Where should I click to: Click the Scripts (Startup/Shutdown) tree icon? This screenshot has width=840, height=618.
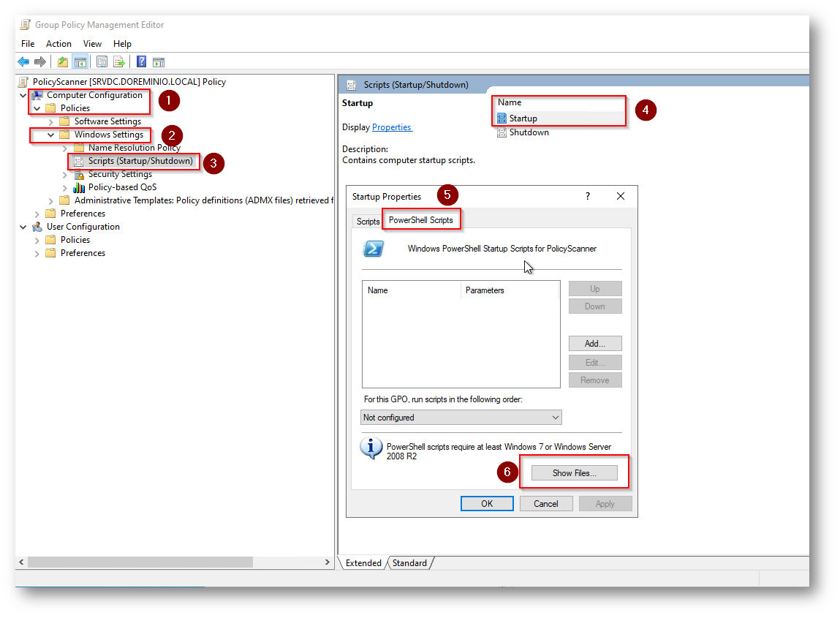pos(79,162)
